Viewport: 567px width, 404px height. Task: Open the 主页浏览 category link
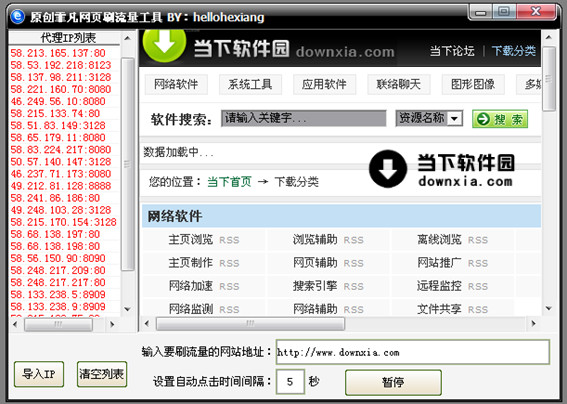pos(191,239)
